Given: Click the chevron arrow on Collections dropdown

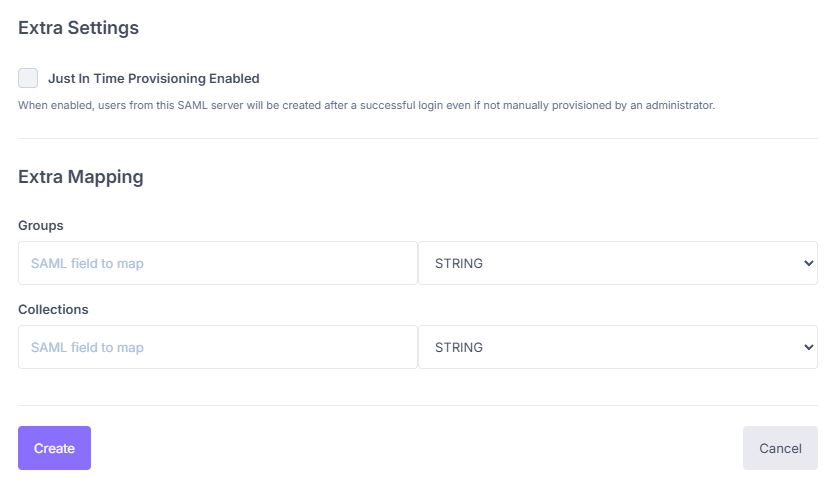Looking at the screenshot, I should click(x=808, y=347).
